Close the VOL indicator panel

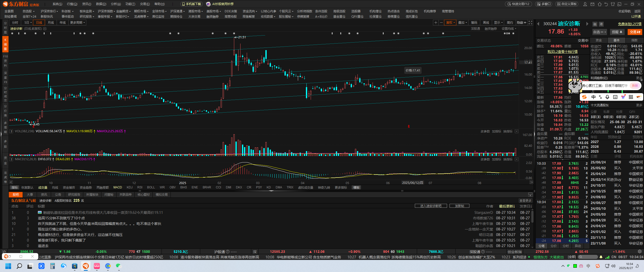[516, 131]
